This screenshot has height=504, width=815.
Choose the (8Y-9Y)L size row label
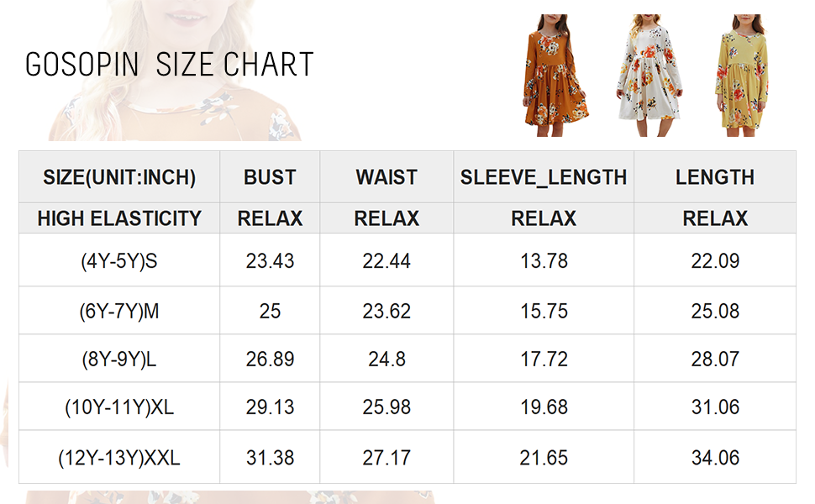119,360
